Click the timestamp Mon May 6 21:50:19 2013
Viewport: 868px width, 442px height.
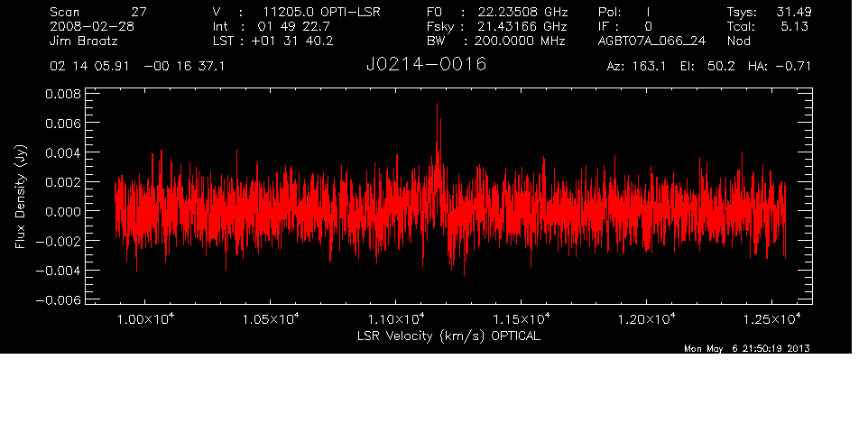pyautogui.click(x=747, y=348)
